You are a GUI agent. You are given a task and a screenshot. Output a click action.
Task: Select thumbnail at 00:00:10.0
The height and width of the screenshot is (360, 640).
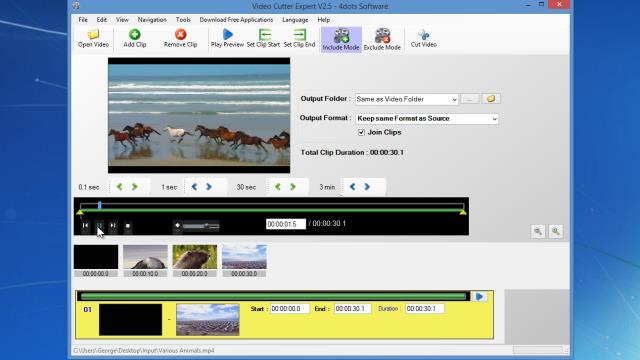145,260
